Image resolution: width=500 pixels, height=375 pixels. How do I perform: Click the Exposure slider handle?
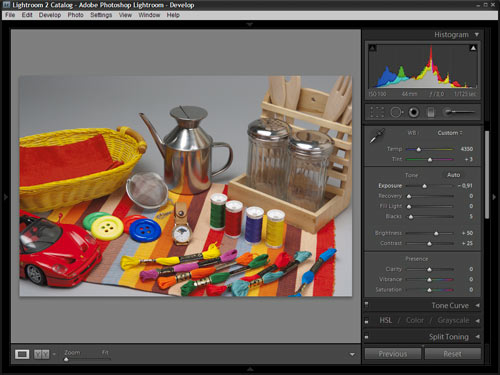[x=424, y=186]
